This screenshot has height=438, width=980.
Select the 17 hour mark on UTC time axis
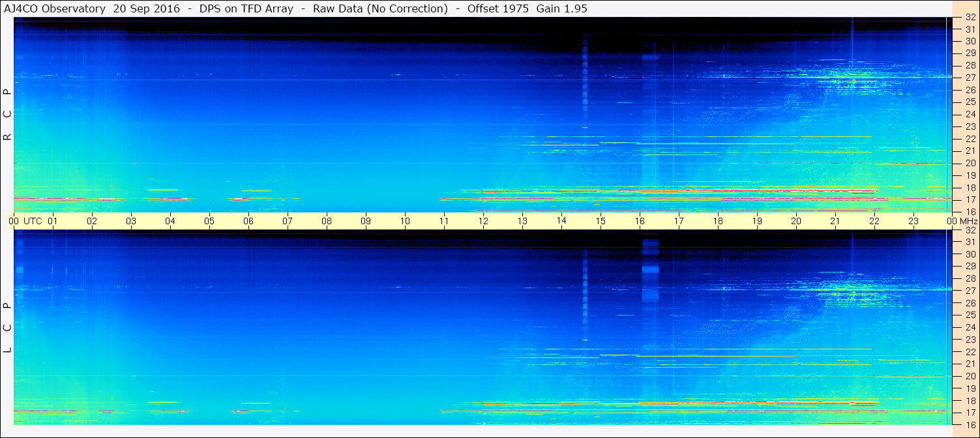pyautogui.click(x=679, y=221)
